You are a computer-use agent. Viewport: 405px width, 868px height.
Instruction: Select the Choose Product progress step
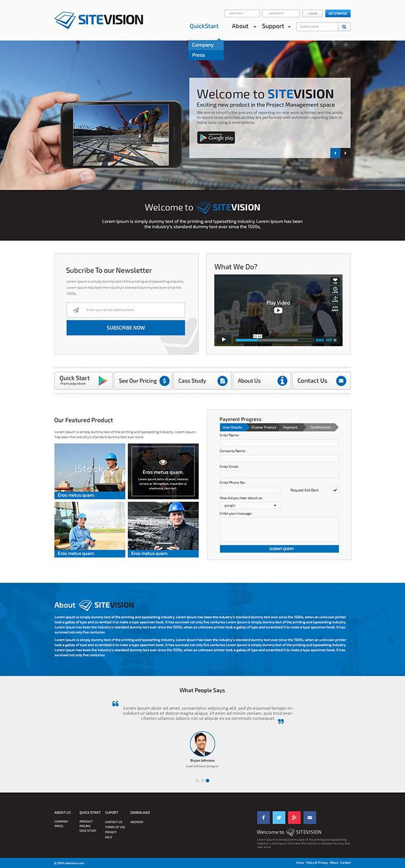(264, 427)
